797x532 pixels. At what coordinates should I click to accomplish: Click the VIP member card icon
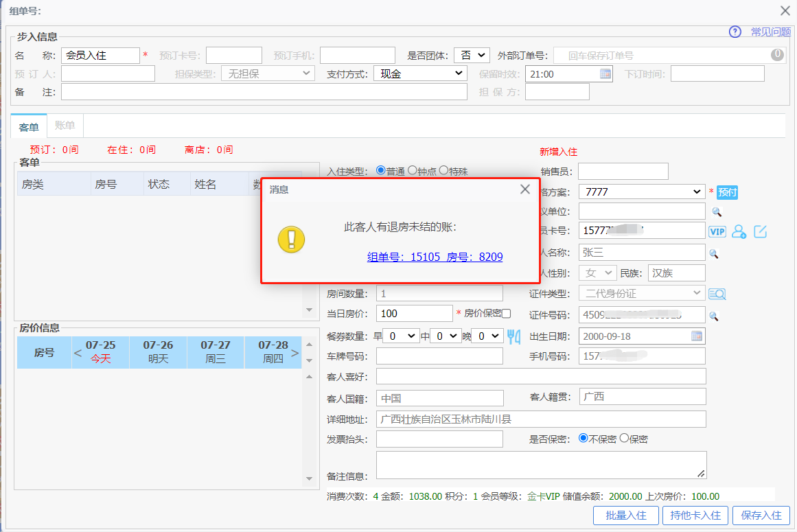(x=717, y=232)
